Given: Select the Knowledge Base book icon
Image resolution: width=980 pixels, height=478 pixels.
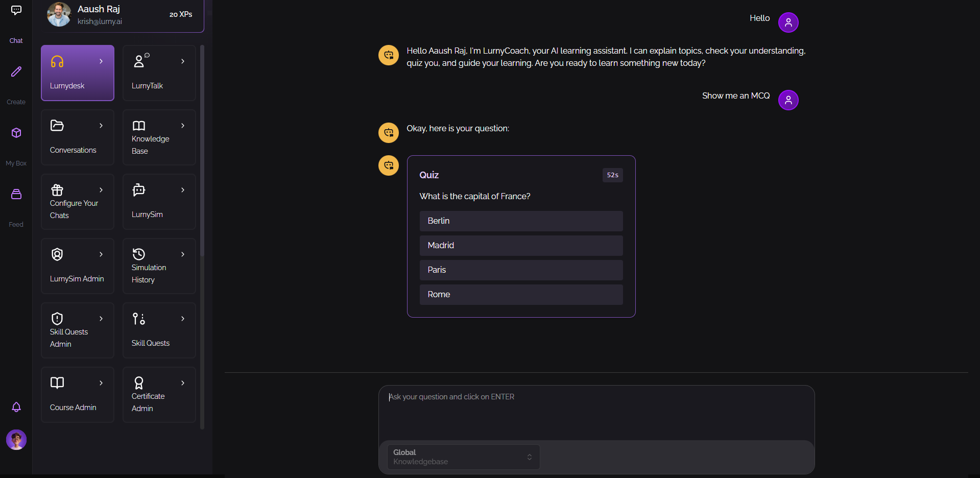Looking at the screenshot, I should click(138, 125).
